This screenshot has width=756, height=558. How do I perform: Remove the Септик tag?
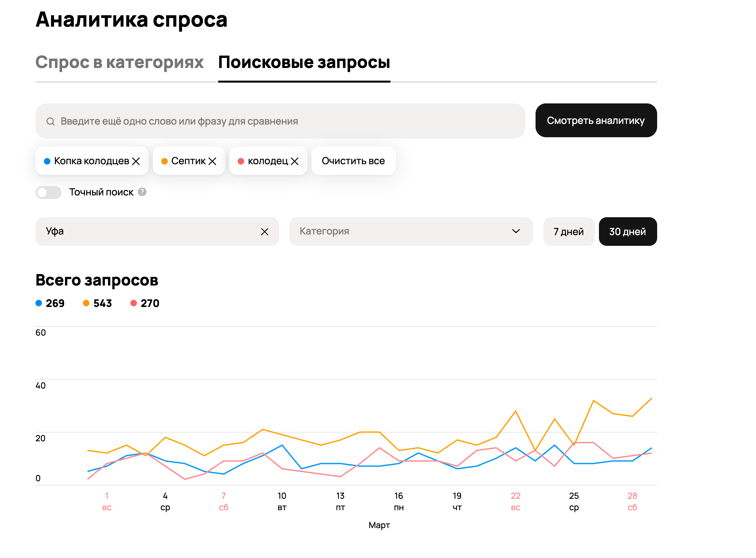(x=212, y=161)
